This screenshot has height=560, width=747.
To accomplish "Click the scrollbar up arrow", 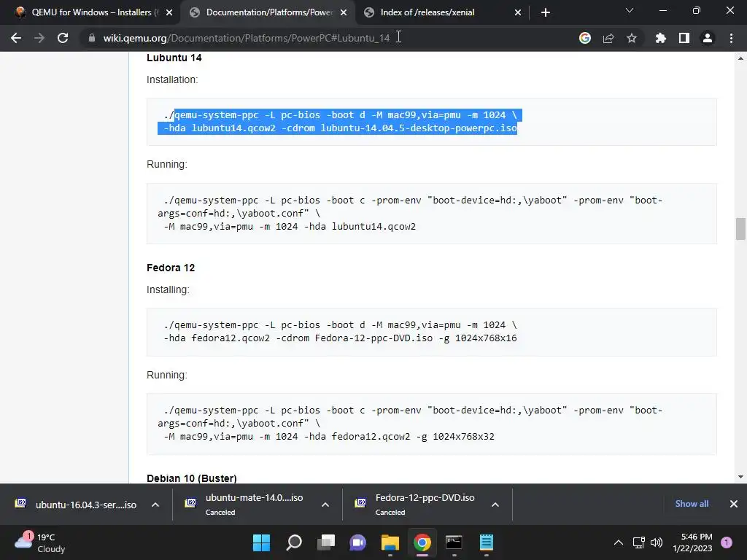I will tap(740, 58).
